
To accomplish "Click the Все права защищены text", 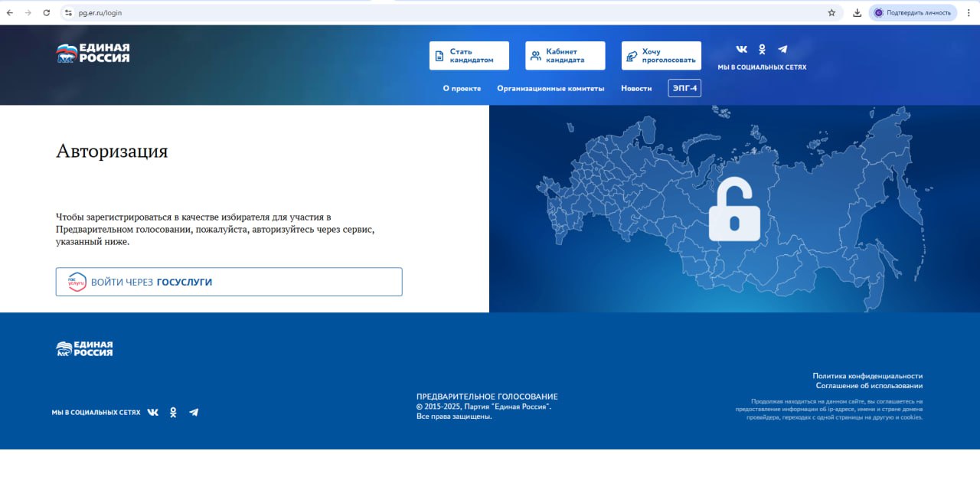I will pyautogui.click(x=454, y=417).
